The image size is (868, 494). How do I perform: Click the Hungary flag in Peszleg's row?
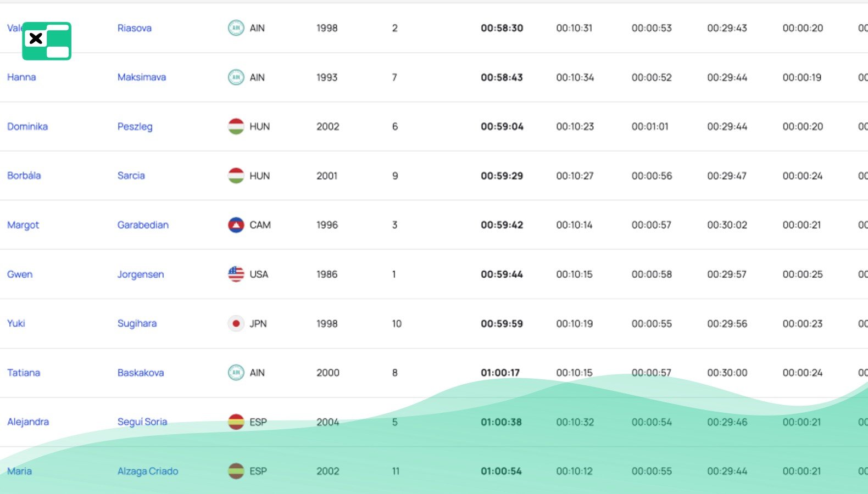pyautogui.click(x=236, y=126)
